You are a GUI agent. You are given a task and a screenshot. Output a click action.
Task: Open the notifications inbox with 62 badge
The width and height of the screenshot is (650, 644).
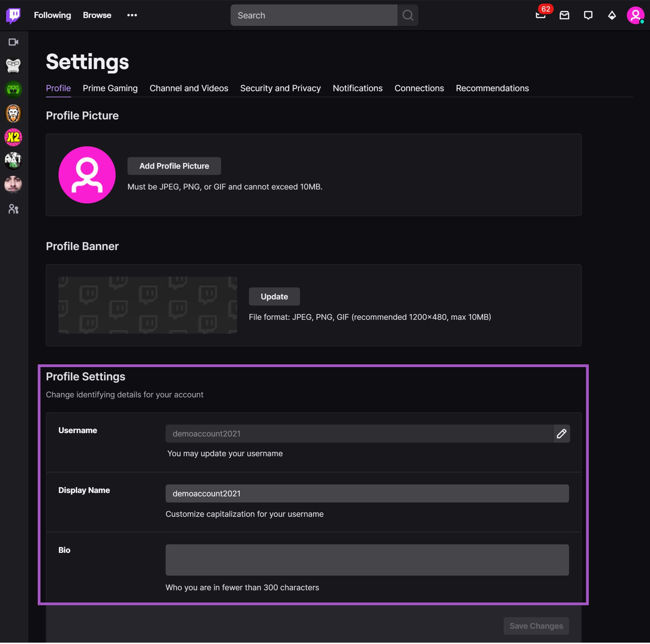541,15
